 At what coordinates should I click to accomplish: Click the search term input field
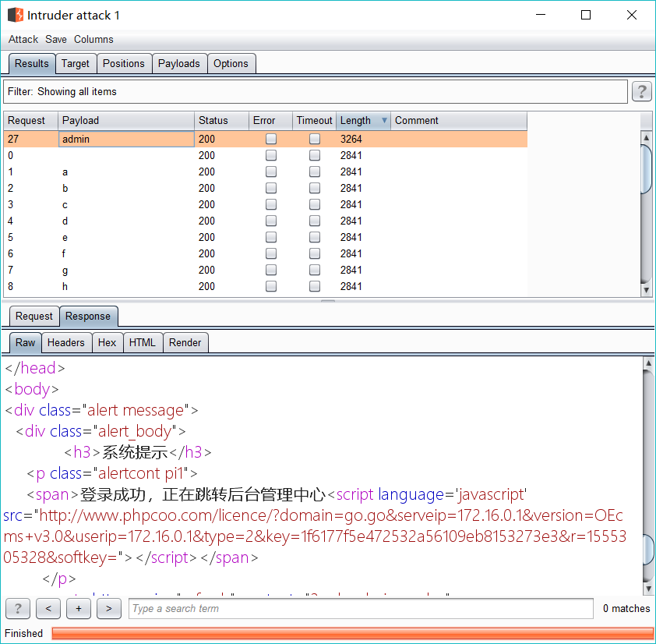(361, 608)
